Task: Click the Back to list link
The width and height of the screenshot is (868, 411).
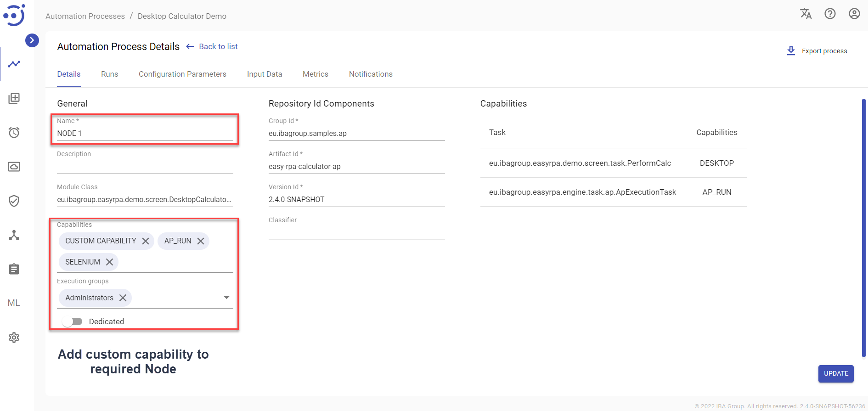Action: (218, 47)
